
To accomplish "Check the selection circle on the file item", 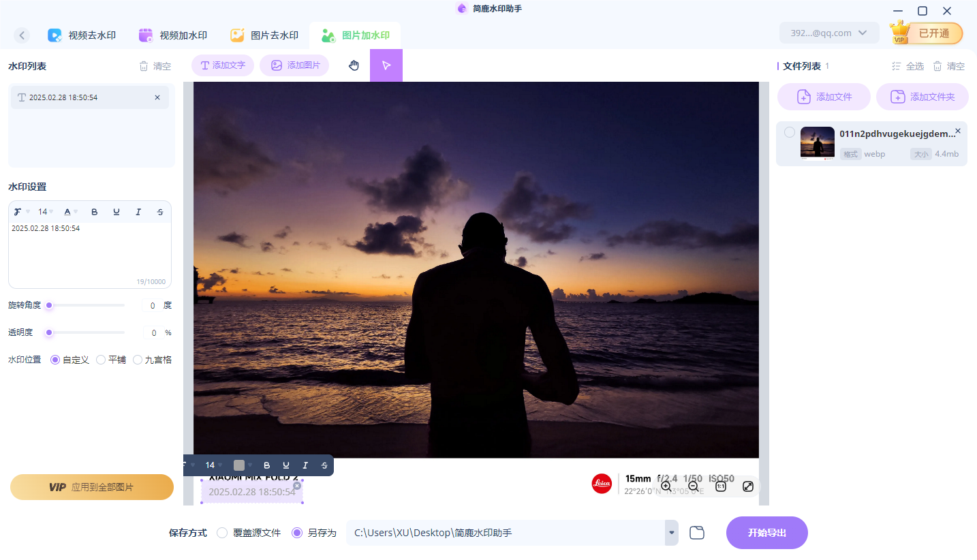I will point(789,133).
